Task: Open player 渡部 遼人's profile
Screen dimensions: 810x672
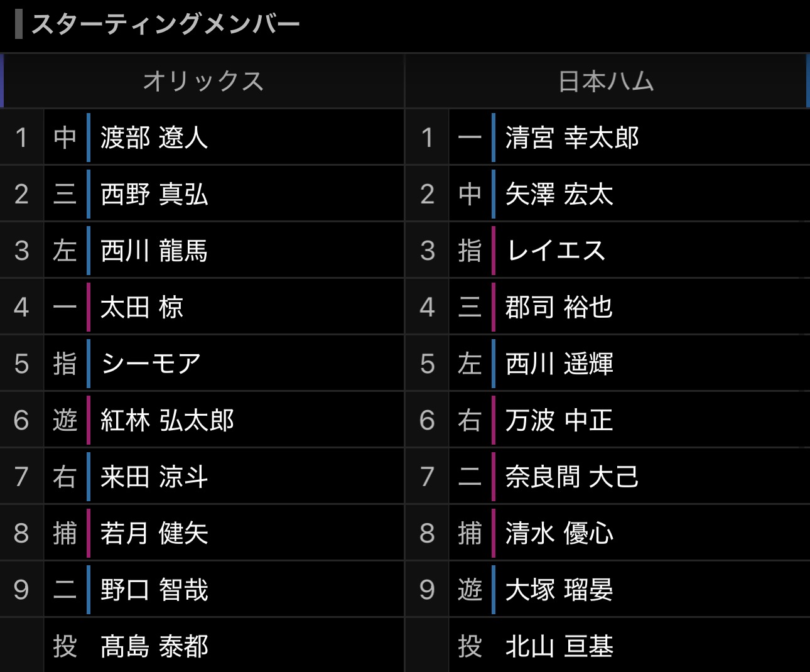Action: pyautogui.click(x=154, y=138)
